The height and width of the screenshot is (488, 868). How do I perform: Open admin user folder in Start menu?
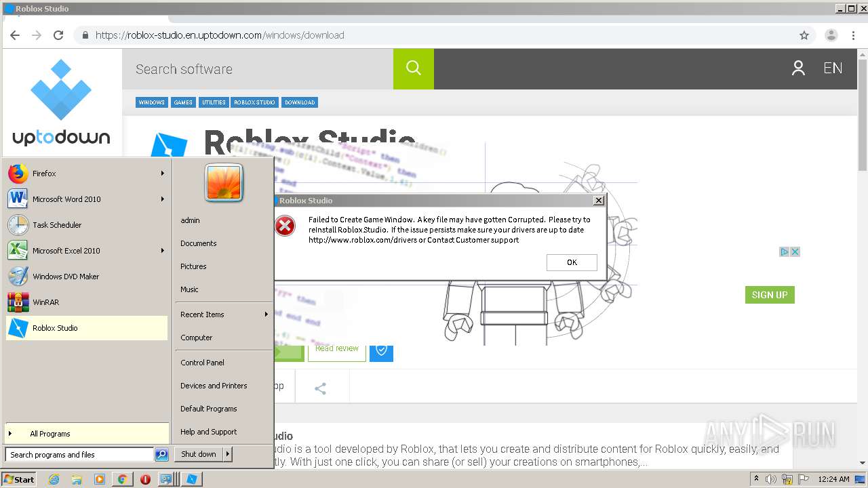(190, 220)
